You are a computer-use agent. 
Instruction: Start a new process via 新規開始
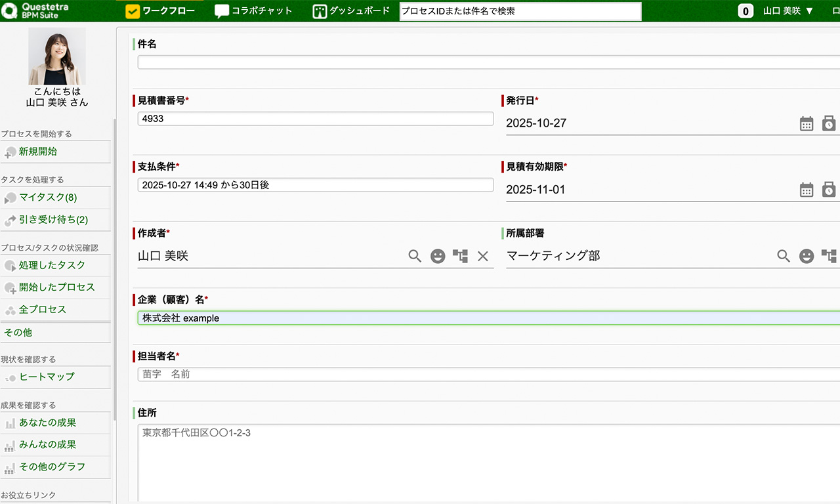(38, 152)
